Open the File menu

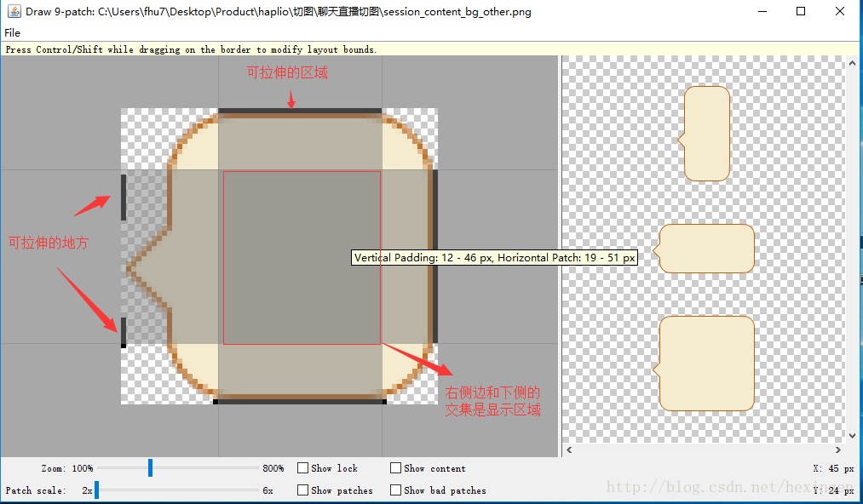(12, 33)
